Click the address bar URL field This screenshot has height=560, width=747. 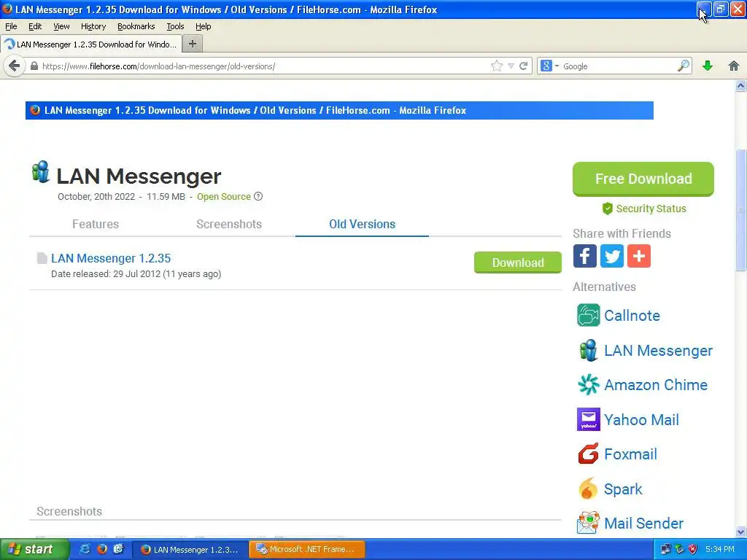(264, 66)
